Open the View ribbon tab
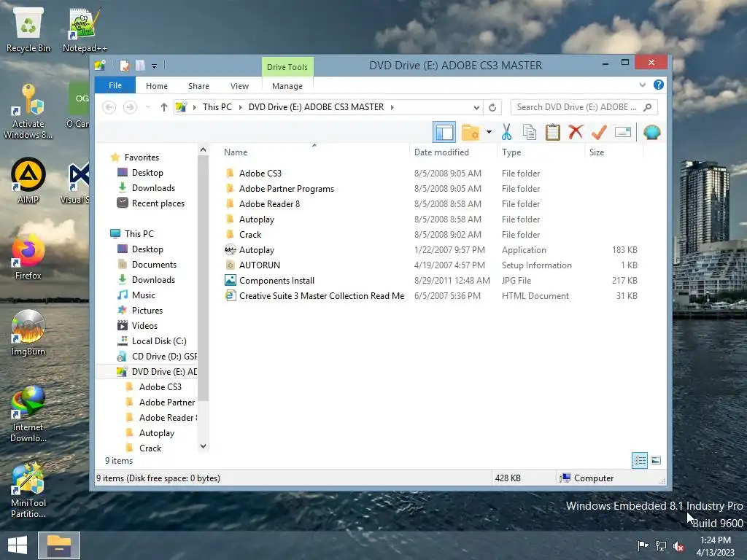 (x=239, y=86)
